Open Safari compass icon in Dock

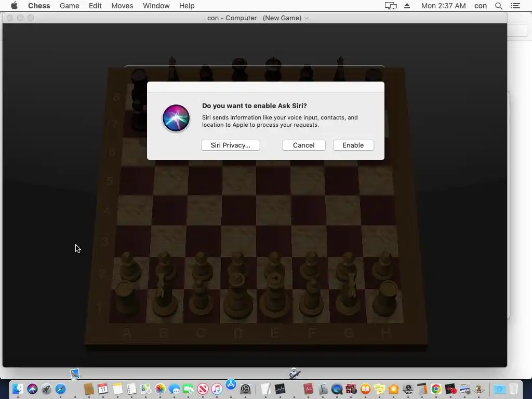(x=60, y=389)
